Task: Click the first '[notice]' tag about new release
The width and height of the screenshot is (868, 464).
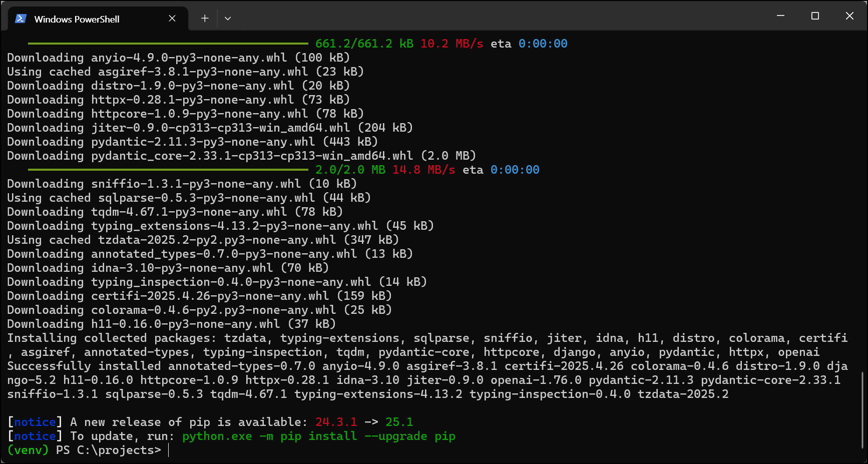Action: (35, 422)
